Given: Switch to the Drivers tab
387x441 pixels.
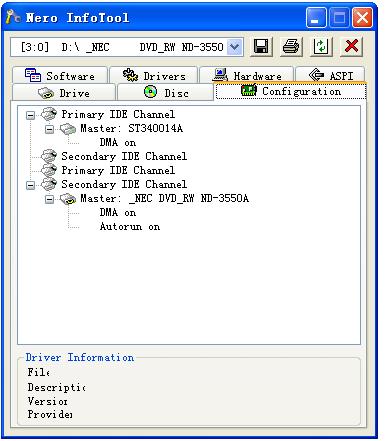Looking at the screenshot, I should point(154,75).
